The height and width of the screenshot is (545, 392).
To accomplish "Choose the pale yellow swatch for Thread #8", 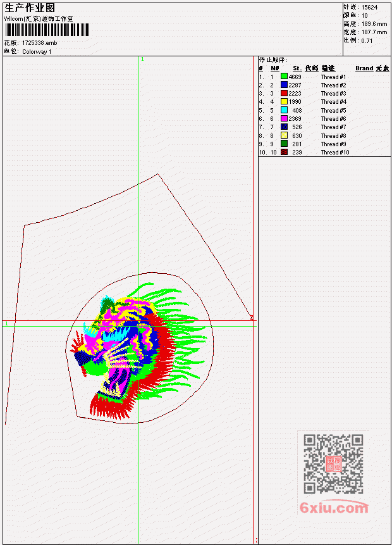I will (284, 135).
